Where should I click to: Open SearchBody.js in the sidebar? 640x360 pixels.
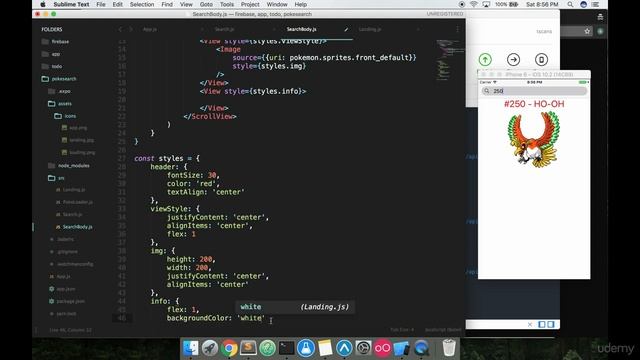[x=78, y=227]
